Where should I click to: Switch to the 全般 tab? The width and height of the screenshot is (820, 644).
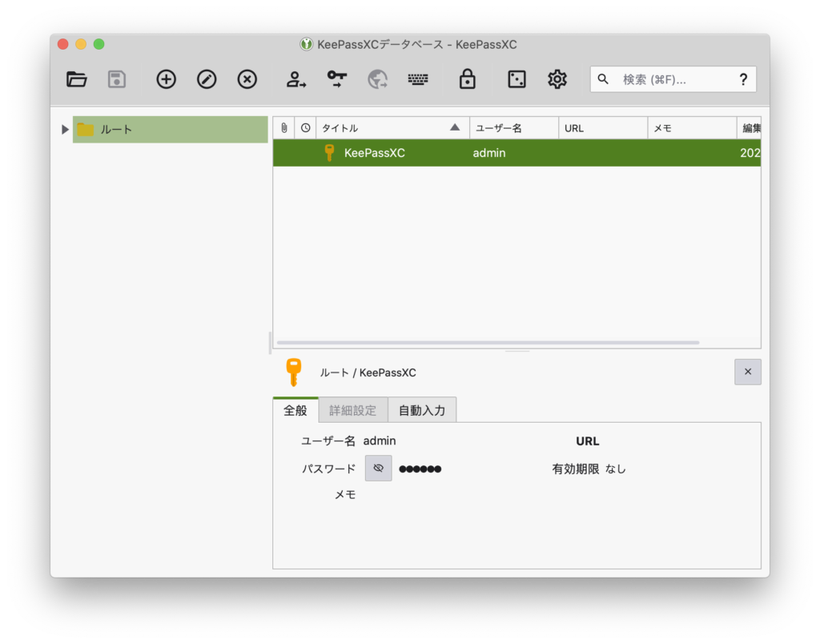coord(295,410)
